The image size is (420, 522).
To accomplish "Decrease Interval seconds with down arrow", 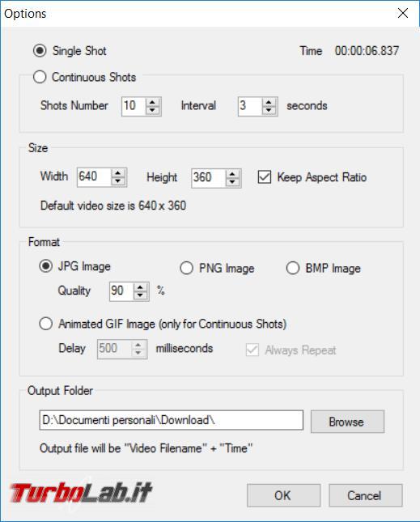I will click(269, 110).
